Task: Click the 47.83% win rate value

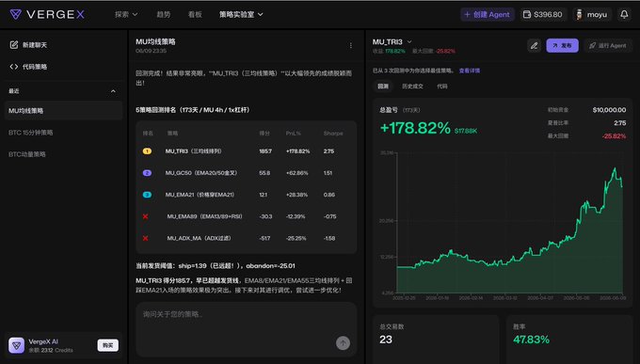Action: point(532,340)
